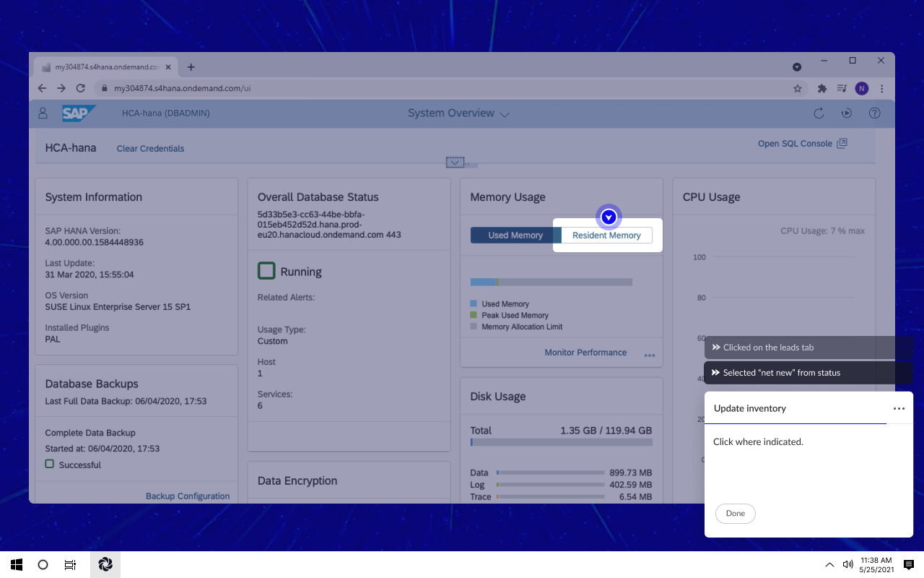Click the refresh icon in SAP header

(819, 113)
